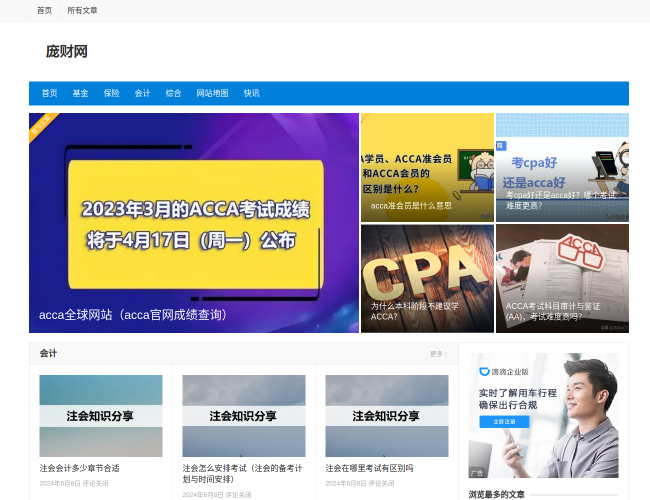Click the 庞财网 site logo
The height and width of the screenshot is (500, 650).
point(66,51)
